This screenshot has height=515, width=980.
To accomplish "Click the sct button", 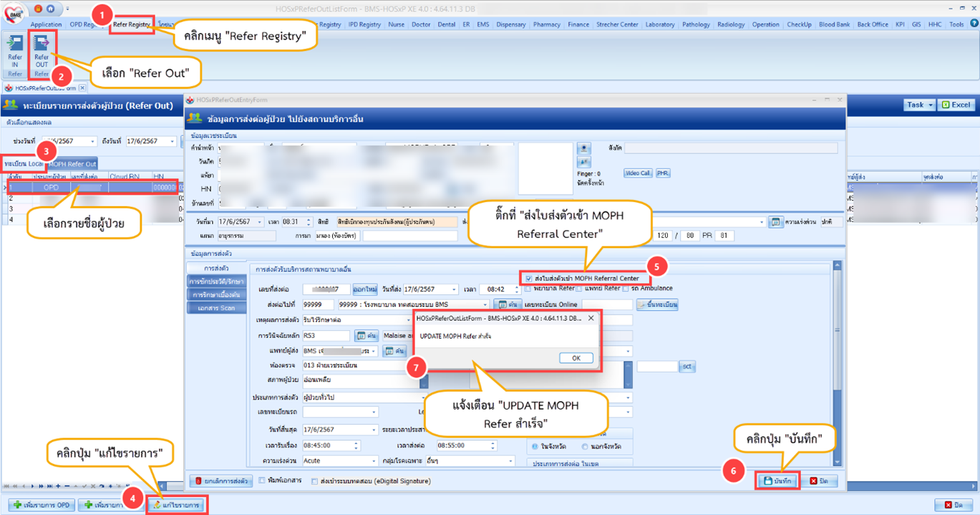I will point(687,367).
